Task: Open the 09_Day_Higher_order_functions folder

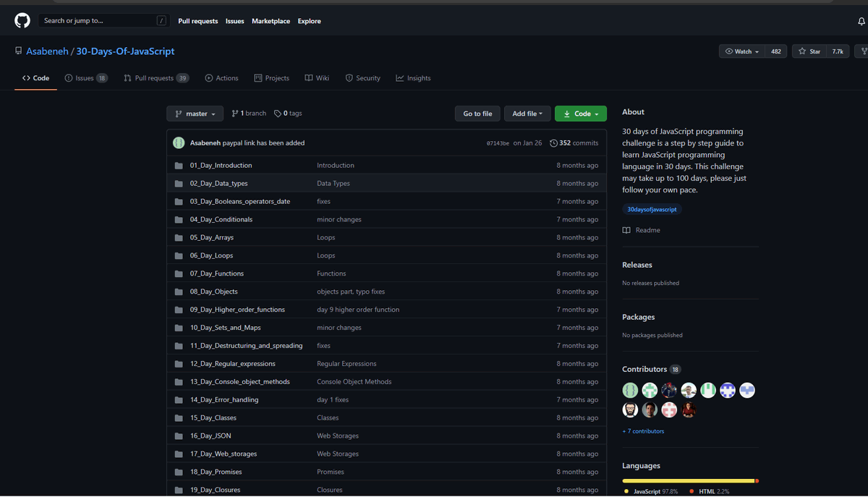Action: 237,310
